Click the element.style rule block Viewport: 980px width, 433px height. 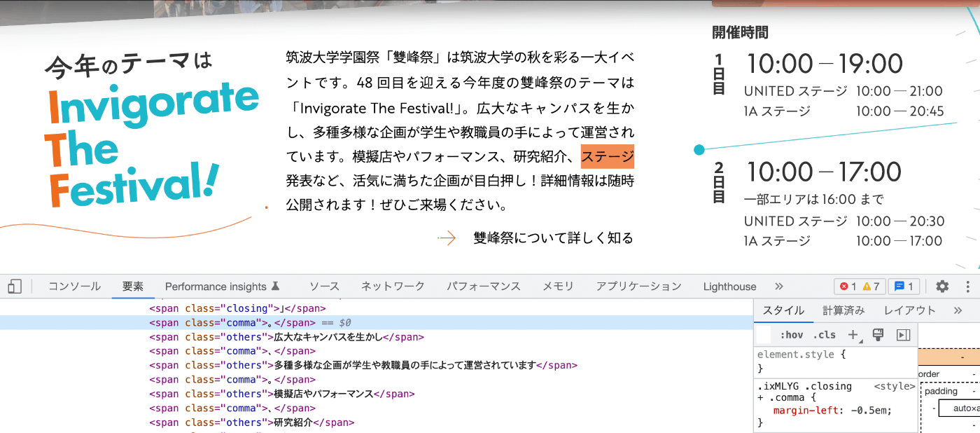point(836,362)
